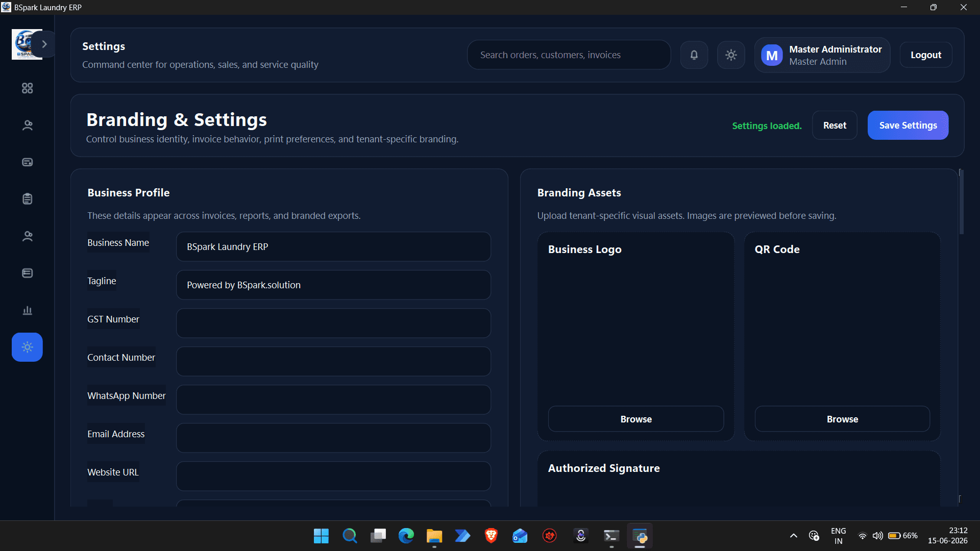Click the 'Settings loaded.' status text
This screenshot has height=551, width=980.
coord(767,126)
